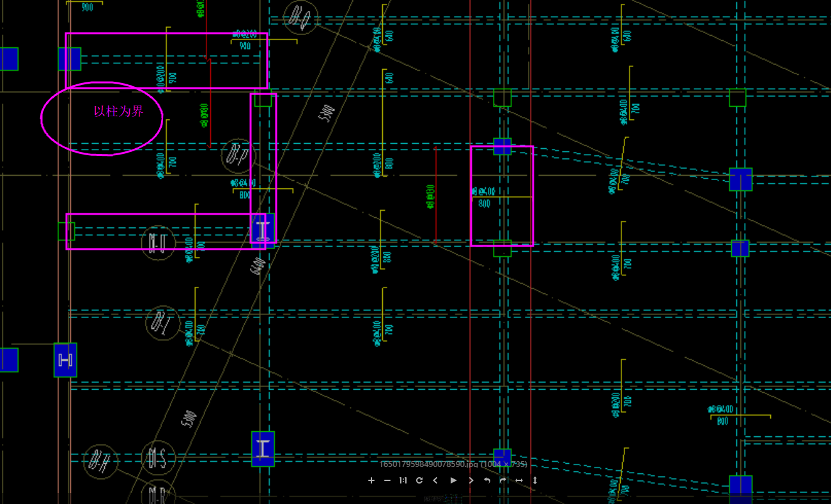
Task: Go to the previous image
Action: 435,480
